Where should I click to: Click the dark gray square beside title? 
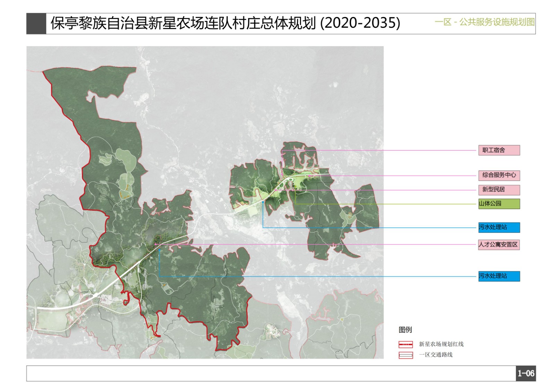tap(36, 24)
